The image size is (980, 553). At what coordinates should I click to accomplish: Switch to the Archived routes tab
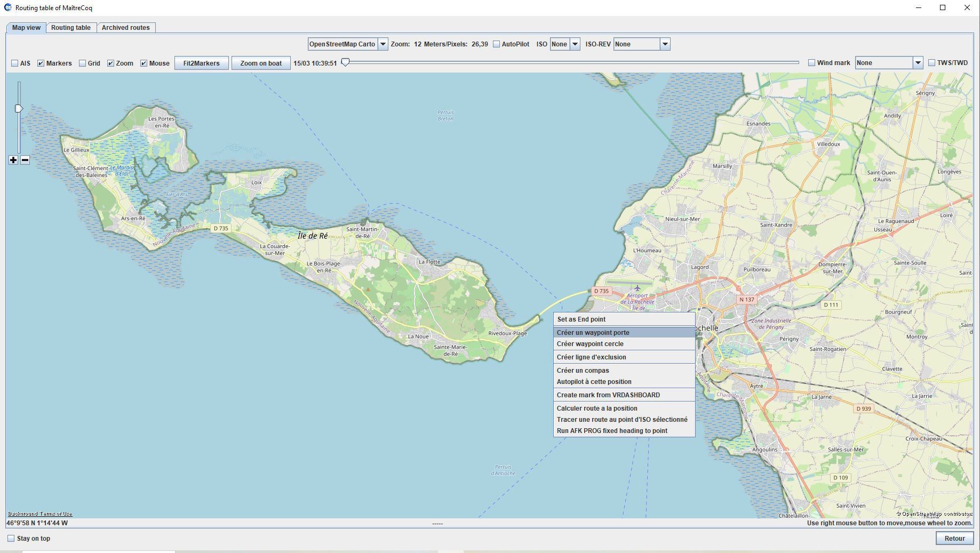pyautogui.click(x=126, y=28)
